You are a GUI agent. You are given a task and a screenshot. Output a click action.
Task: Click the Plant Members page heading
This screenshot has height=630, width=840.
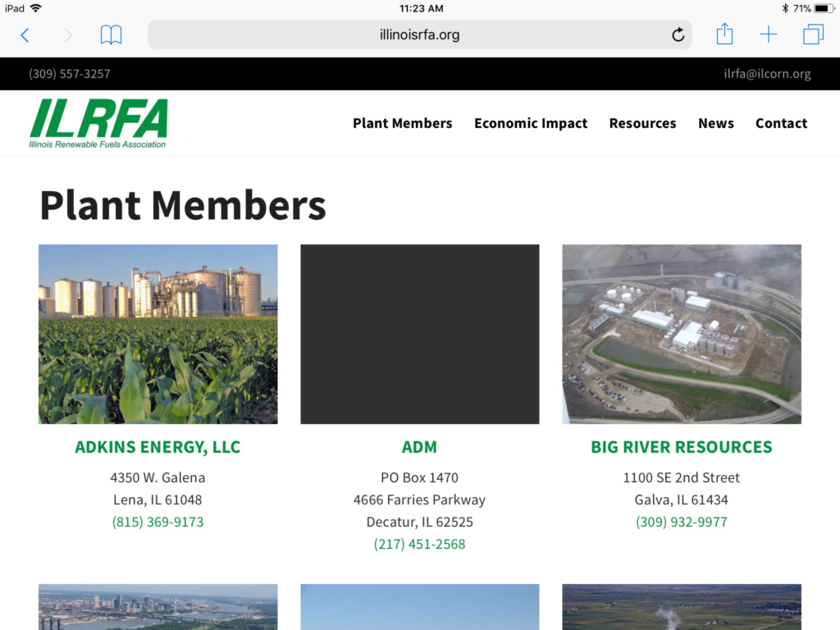183,205
